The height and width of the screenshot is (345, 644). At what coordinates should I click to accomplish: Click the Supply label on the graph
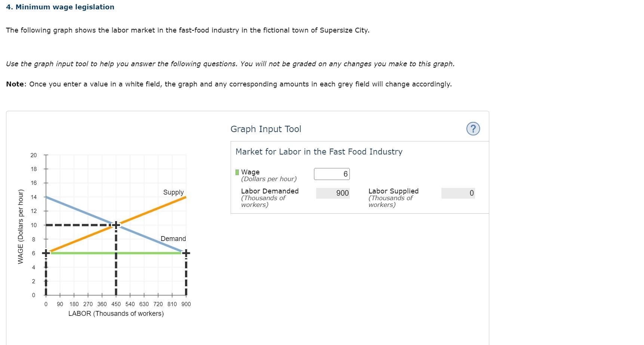(x=173, y=192)
